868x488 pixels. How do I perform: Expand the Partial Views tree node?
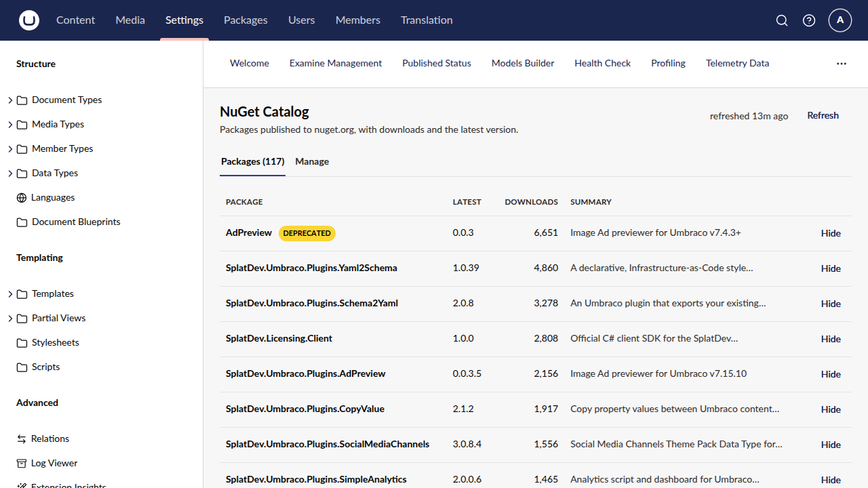pyautogui.click(x=10, y=319)
